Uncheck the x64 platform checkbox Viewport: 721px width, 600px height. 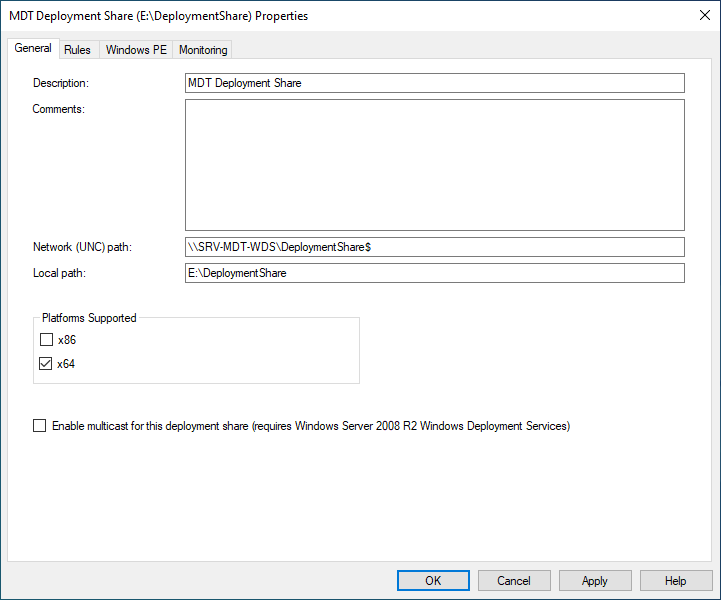click(46, 364)
